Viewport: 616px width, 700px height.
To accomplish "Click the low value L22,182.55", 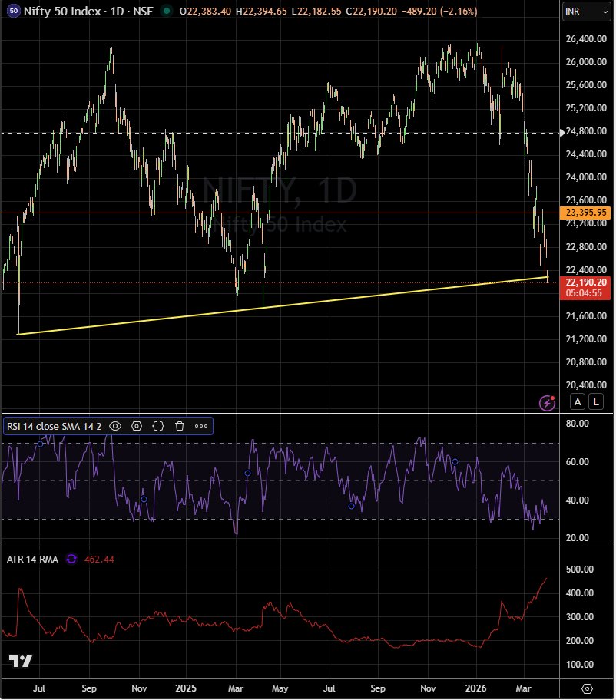I will click(316, 12).
